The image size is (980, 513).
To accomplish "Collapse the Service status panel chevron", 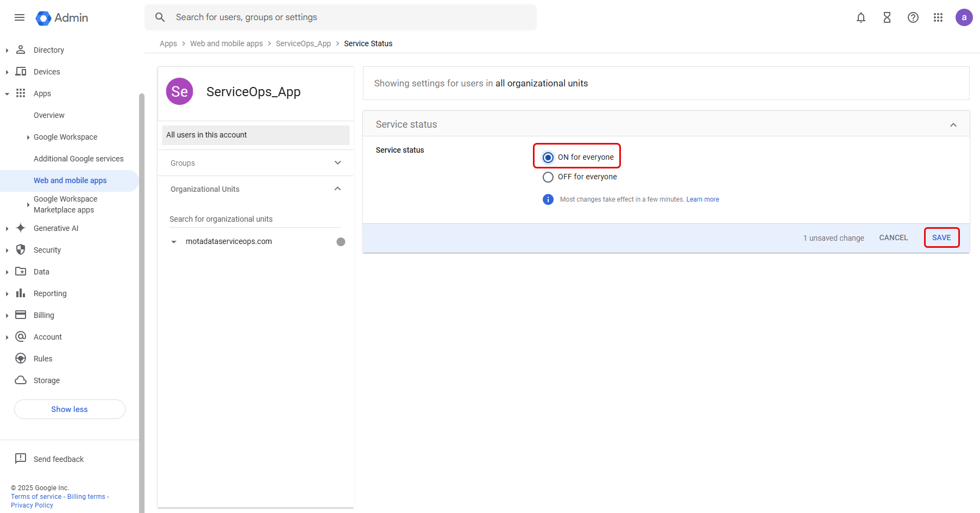I will [953, 125].
